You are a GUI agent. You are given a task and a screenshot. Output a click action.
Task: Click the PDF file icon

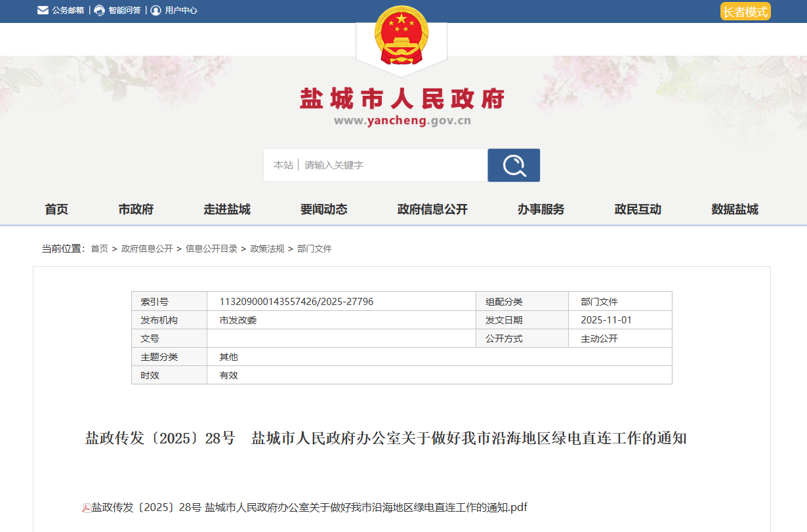(86, 508)
